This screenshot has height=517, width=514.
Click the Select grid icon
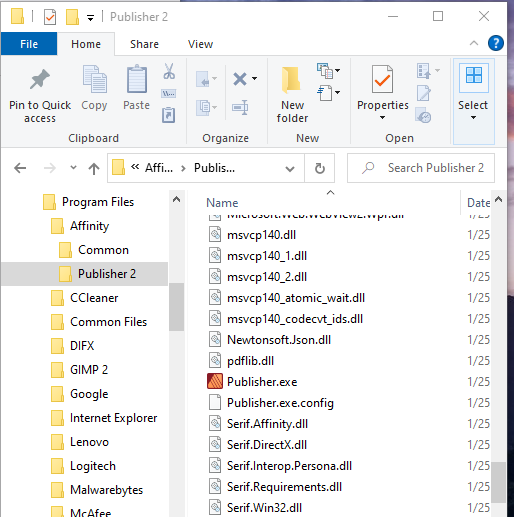point(473,75)
